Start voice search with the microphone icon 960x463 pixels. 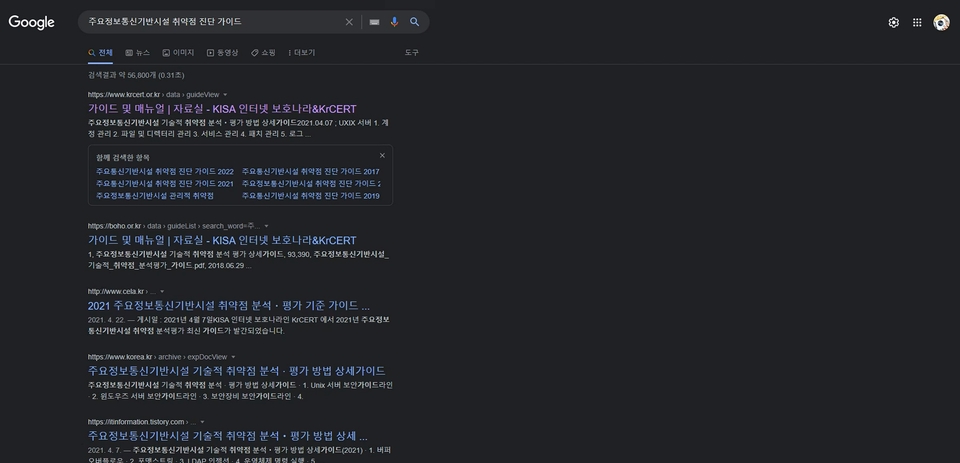coord(394,22)
